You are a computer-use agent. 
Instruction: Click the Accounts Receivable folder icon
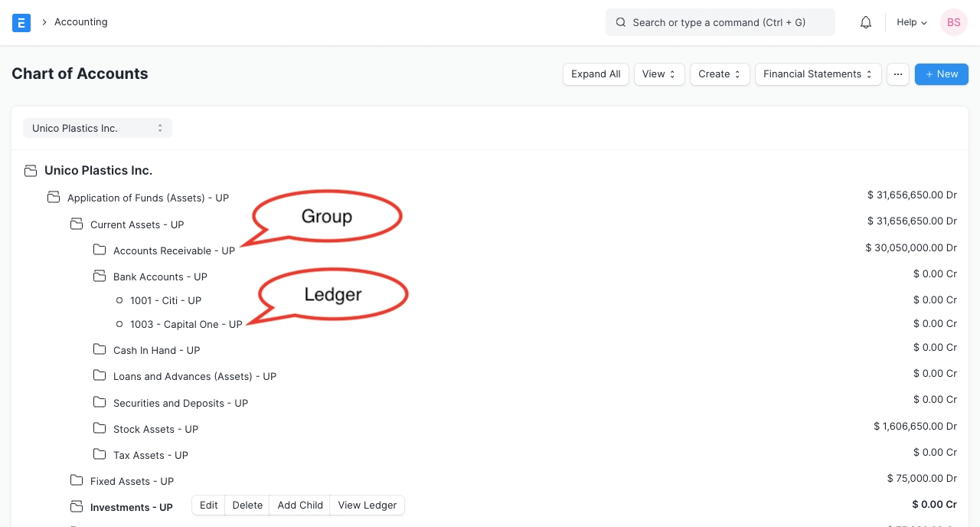click(100, 250)
